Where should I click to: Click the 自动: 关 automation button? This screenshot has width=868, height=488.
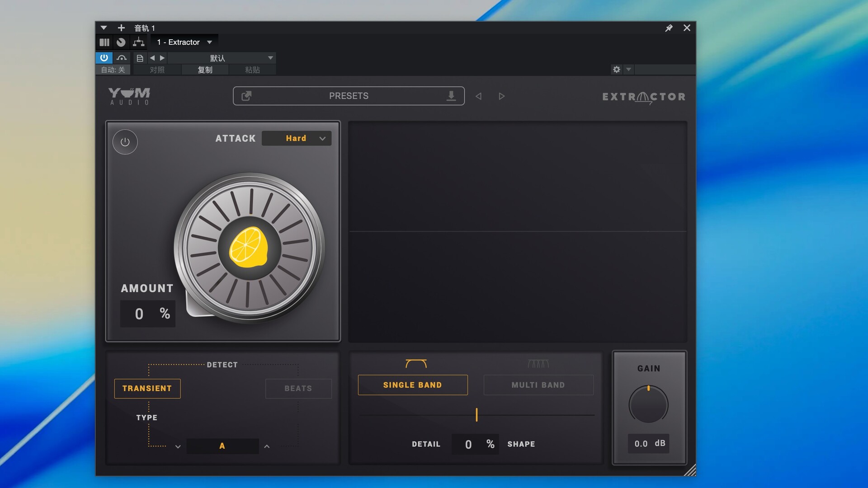click(x=113, y=70)
